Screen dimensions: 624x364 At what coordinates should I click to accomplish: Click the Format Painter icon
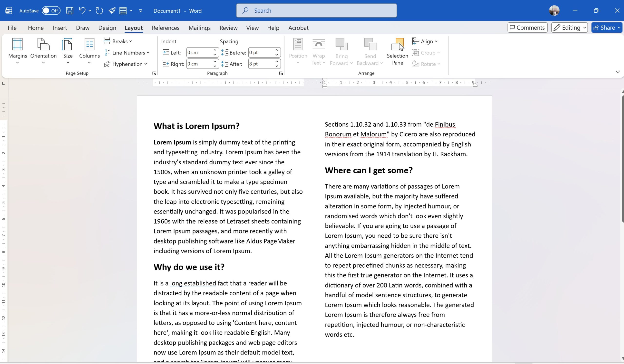click(x=112, y=10)
